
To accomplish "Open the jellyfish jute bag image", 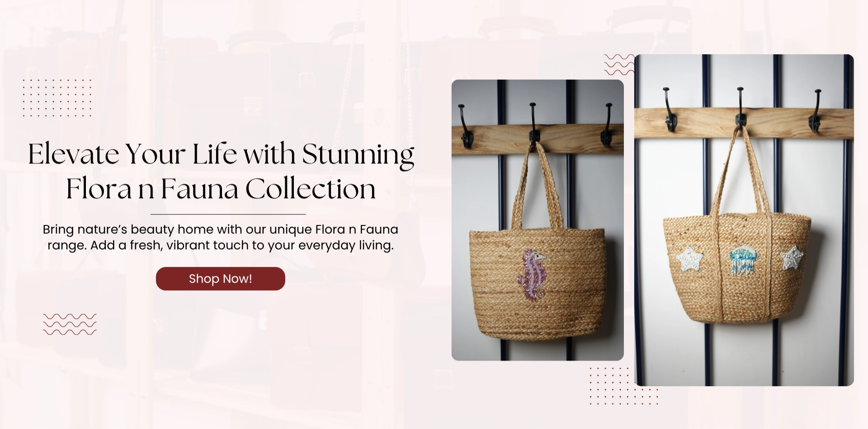I will click(744, 220).
